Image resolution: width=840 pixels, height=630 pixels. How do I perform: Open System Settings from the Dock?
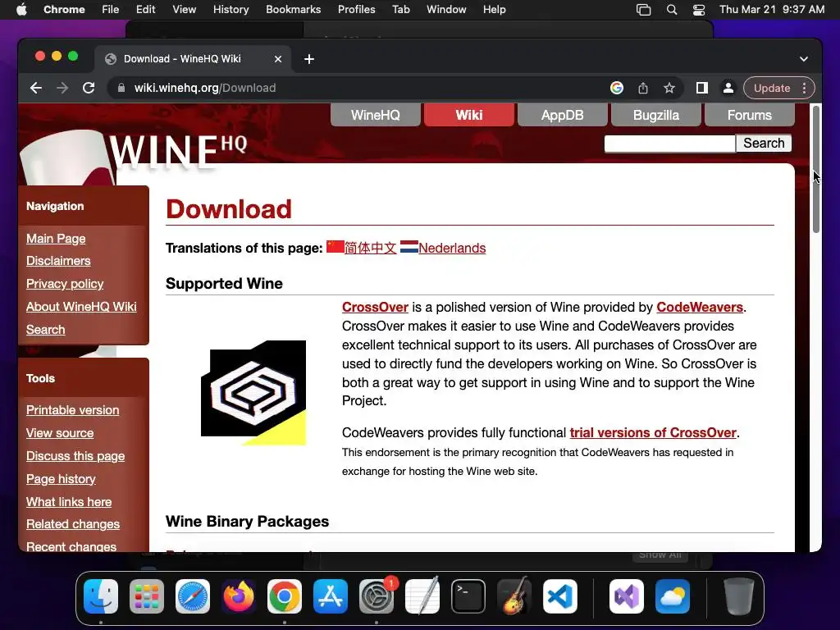point(376,596)
